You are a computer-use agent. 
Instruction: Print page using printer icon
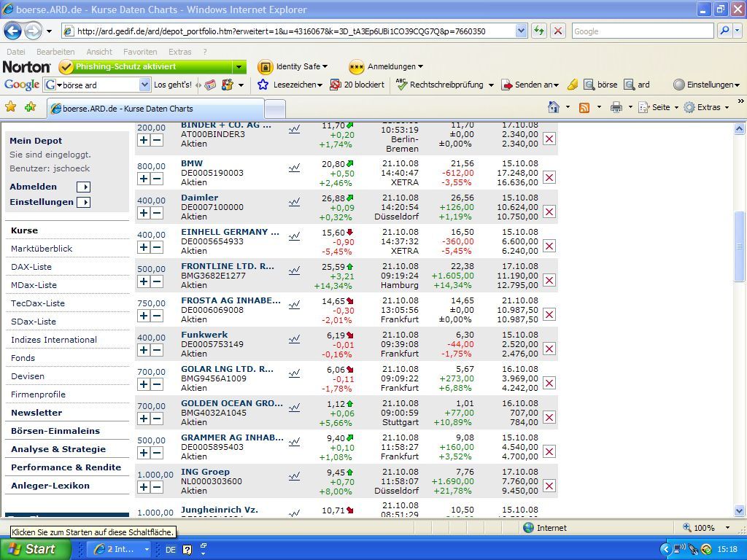pyautogui.click(x=616, y=108)
